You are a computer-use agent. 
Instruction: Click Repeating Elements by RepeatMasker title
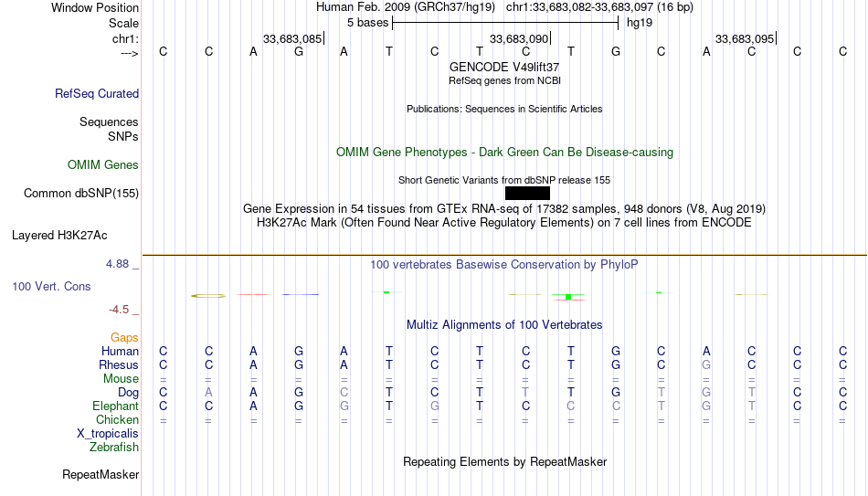(504, 461)
